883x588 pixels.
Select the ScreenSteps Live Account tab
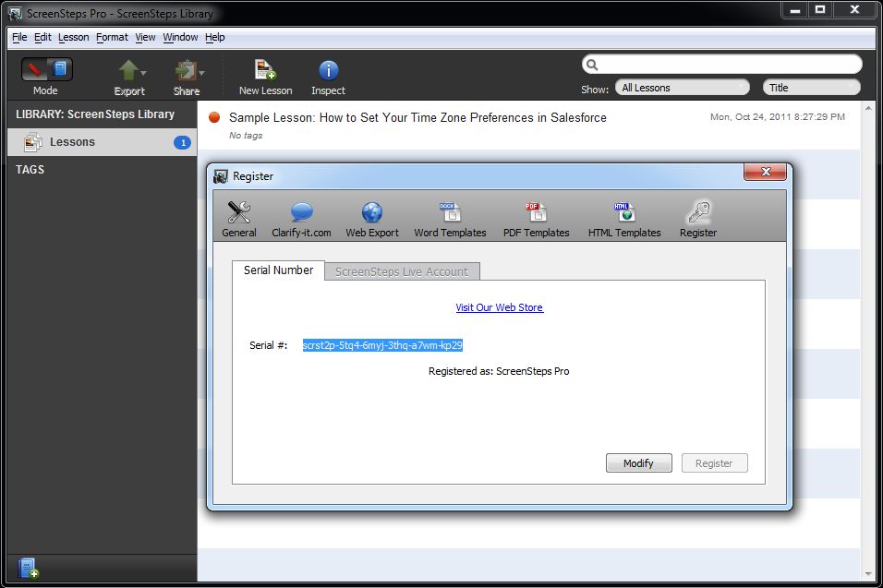(402, 271)
